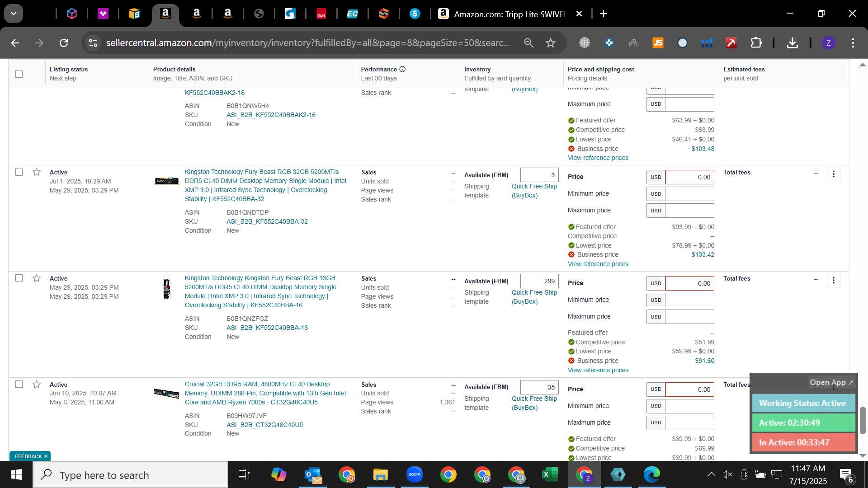Open Excel from the taskbar
868x488 pixels.
click(550, 474)
